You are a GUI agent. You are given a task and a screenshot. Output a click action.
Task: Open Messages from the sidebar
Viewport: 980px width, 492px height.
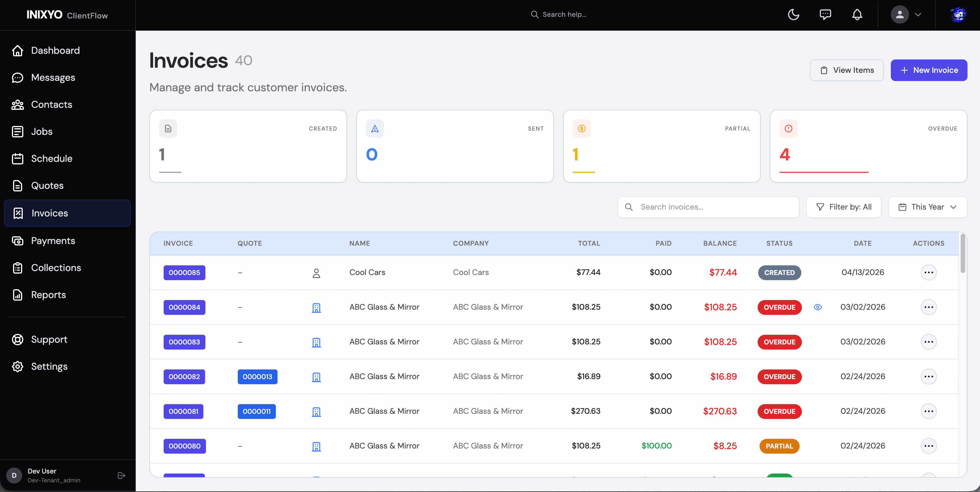coord(53,77)
